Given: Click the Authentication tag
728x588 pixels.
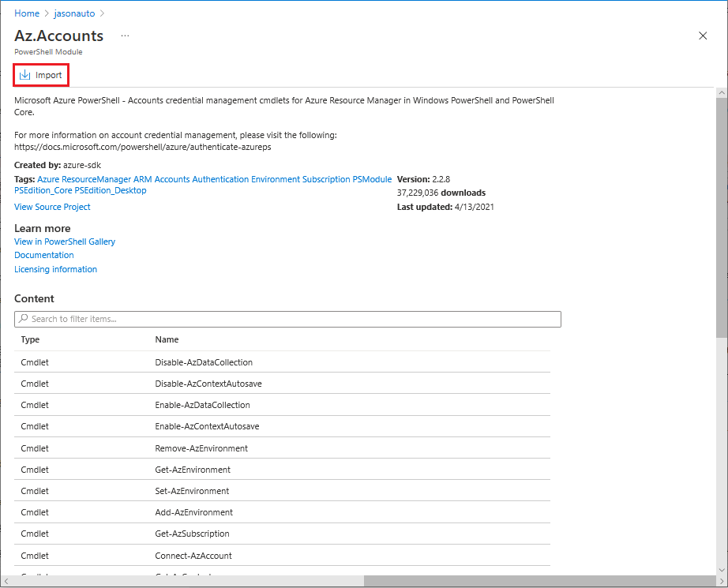Looking at the screenshot, I should click(220, 179).
